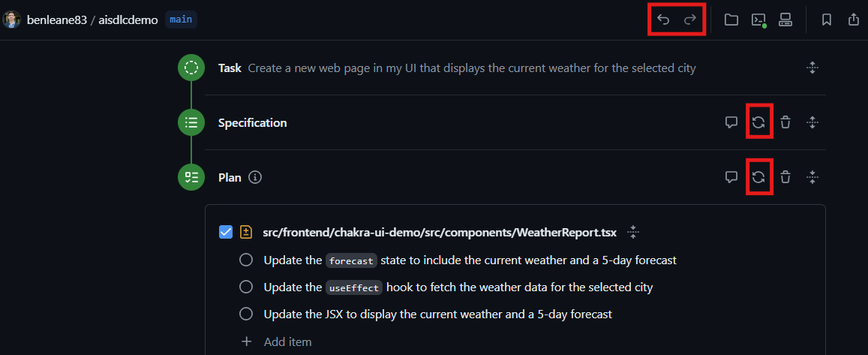Click Add item in the plan list
The width and height of the screenshot is (868, 355).
287,341
